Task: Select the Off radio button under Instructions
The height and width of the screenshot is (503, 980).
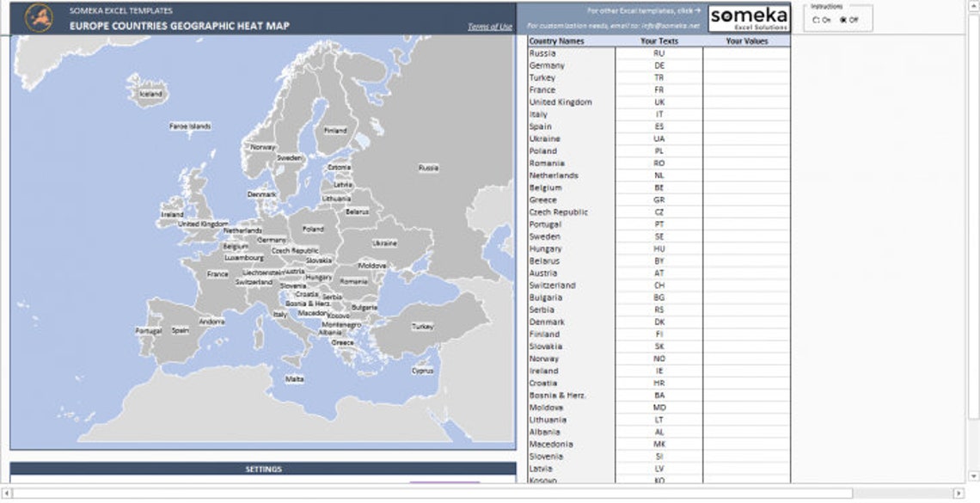Action: [845, 19]
